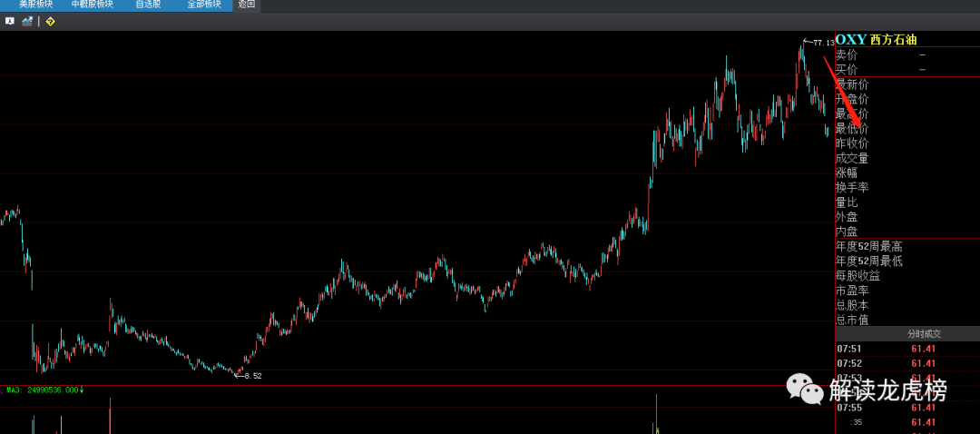Click the 换手率 field label

(852, 188)
